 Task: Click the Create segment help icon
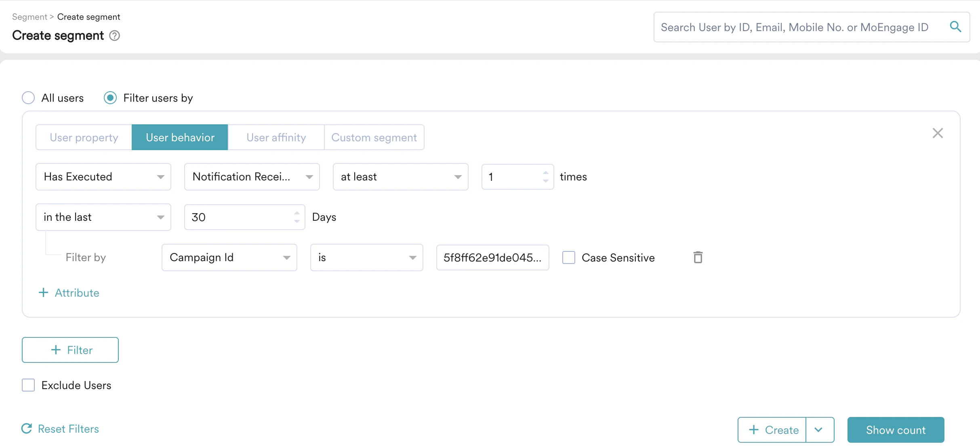115,36
